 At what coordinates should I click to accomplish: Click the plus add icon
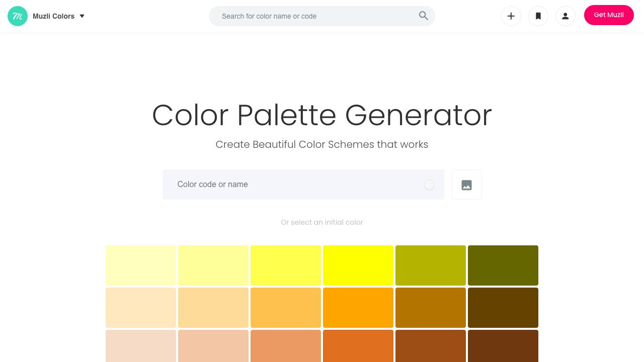[x=511, y=16]
